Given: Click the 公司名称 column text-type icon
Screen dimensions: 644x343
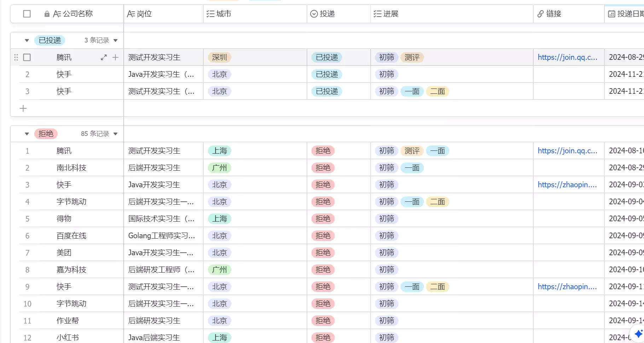Looking at the screenshot, I should point(57,14).
